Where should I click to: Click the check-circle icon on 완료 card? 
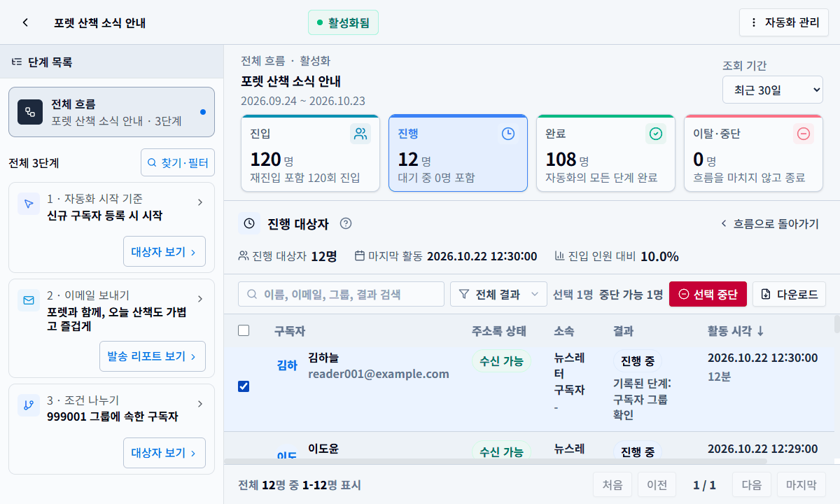click(x=656, y=134)
